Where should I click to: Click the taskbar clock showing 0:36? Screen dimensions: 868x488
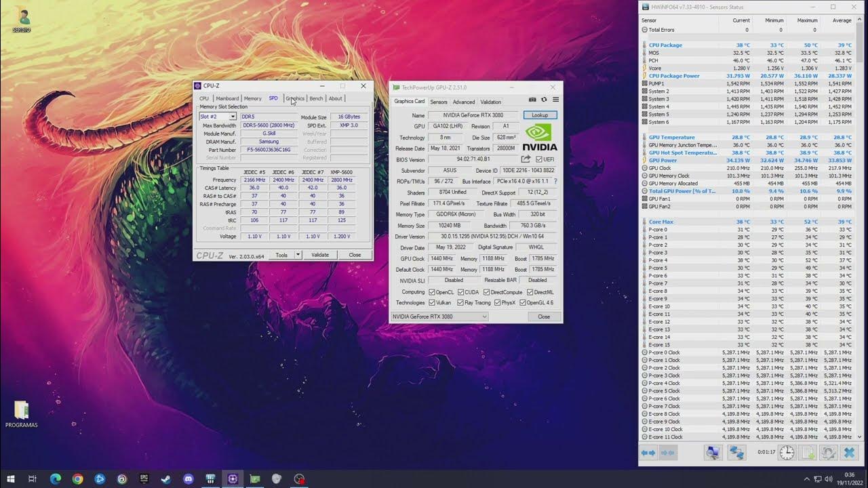(x=850, y=479)
